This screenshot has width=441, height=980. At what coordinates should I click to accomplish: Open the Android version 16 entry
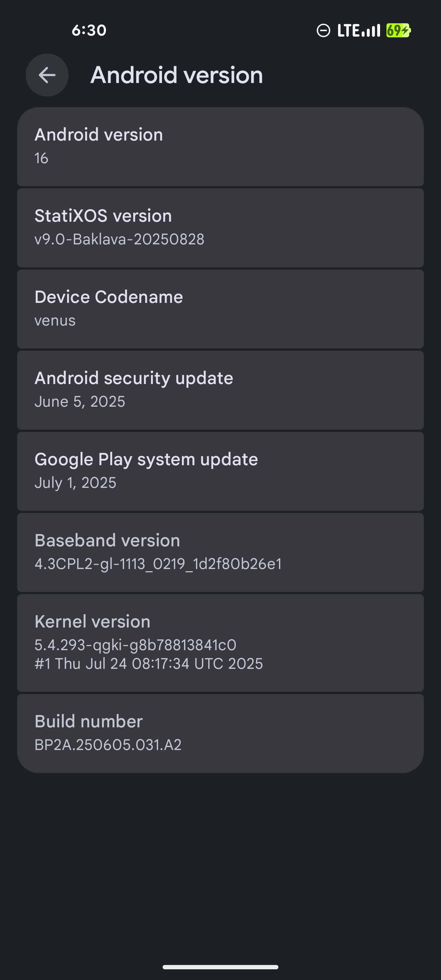(220, 147)
